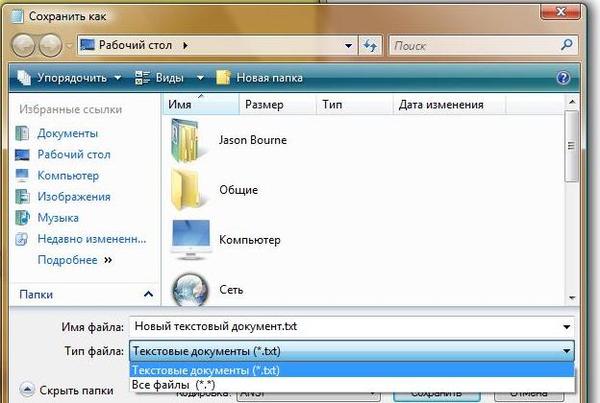Viewport: 600px width, 403px height.
Task: Select the Общие folder icon
Action: (186, 190)
